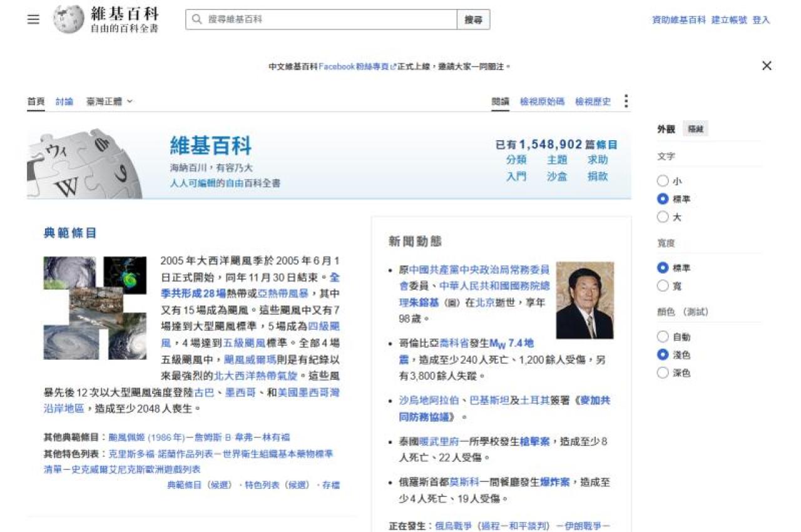The width and height of the screenshot is (801, 532).
Task: Click the 搜尋 button
Action: [x=474, y=19]
